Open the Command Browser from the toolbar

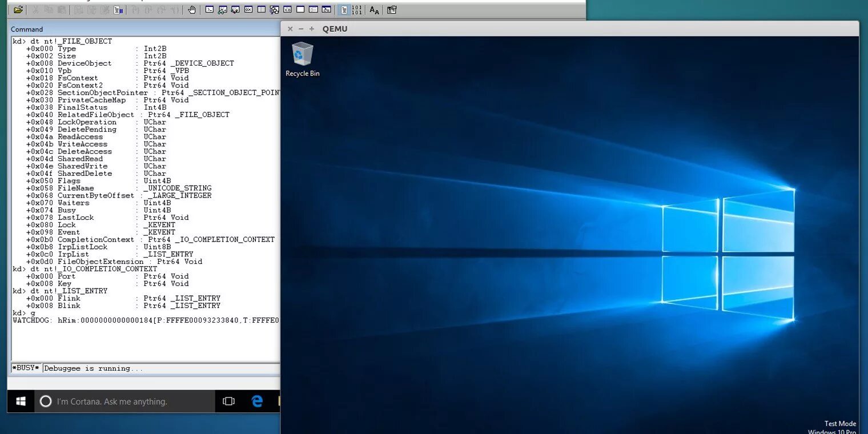[326, 10]
